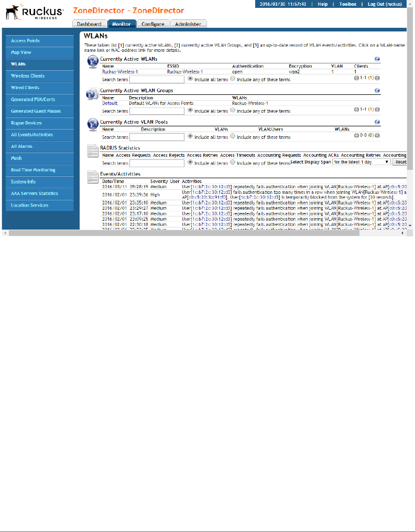Select 'Include any of these terms' for Active WLANs

(x=233, y=79)
